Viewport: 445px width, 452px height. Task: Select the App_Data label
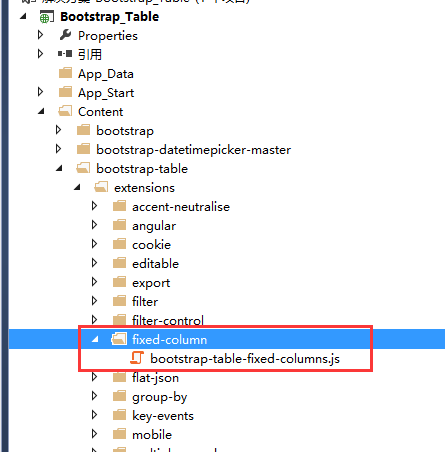click(x=106, y=74)
